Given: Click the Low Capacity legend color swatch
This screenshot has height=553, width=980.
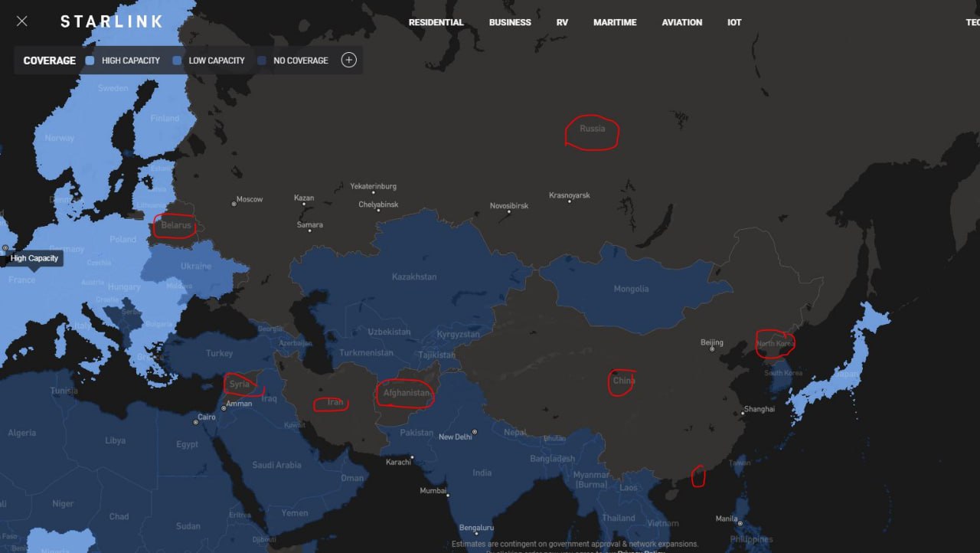Looking at the screenshot, I should point(178,61).
